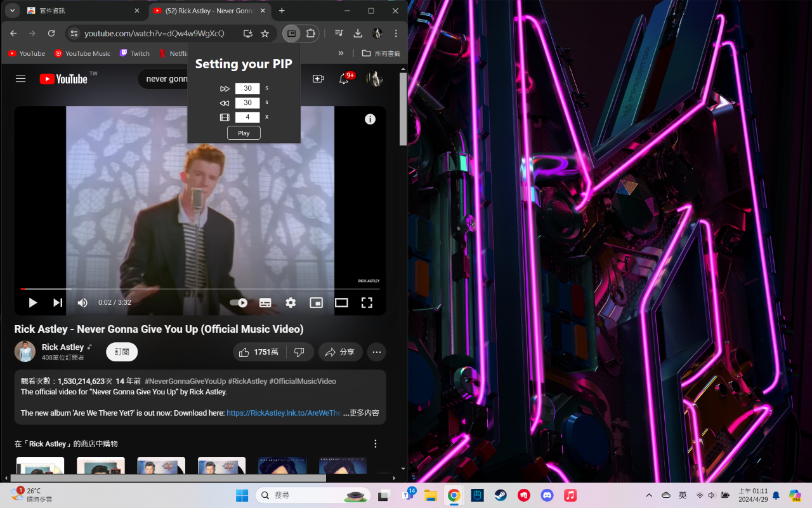This screenshot has height=508, width=812.
Task: Share the video with 分享 button
Action: [340, 352]
